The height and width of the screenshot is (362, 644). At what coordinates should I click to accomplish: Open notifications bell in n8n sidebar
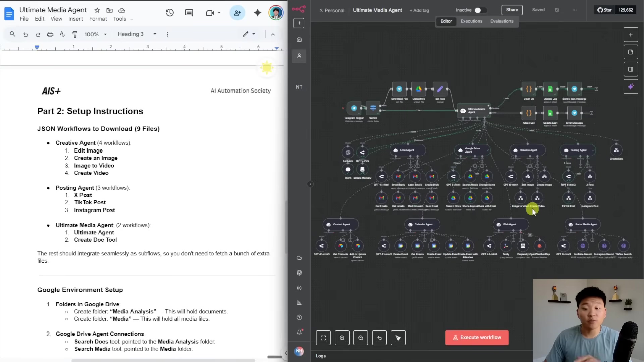pyautogui.click(x=299, y=332)
